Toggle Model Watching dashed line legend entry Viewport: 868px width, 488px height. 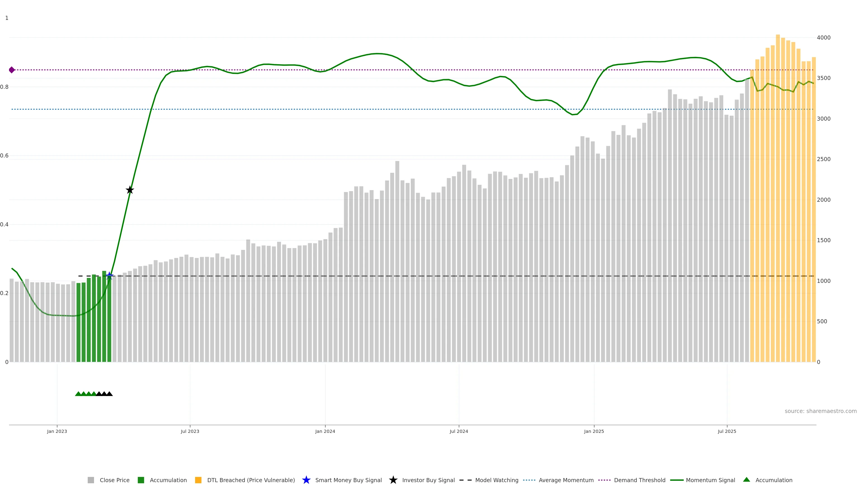(x=496, y=480)
